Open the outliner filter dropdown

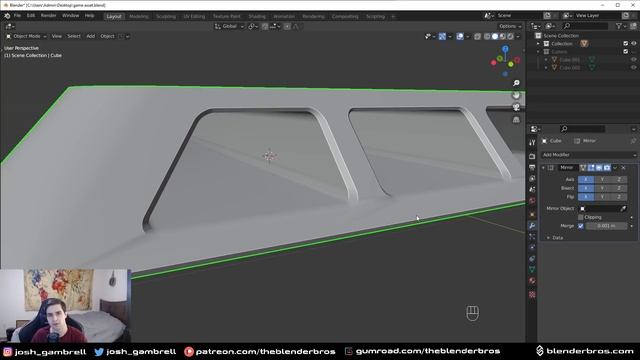(620, 26)
